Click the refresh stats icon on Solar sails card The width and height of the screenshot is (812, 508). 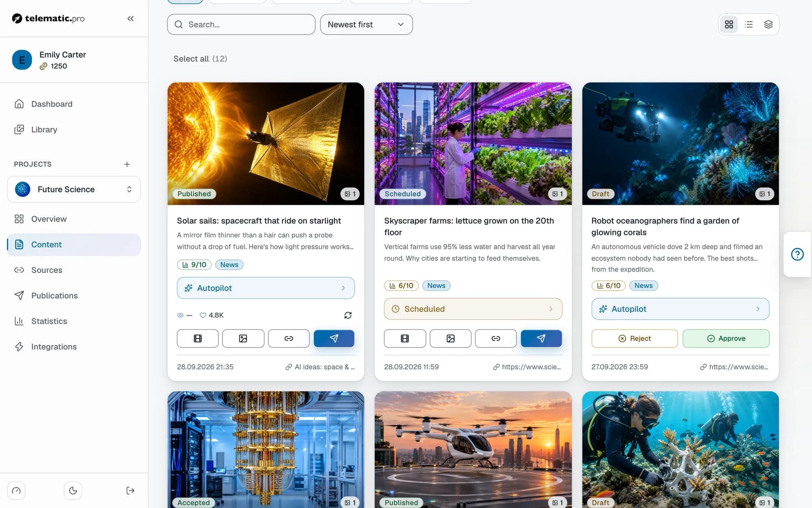(x=348, y=315)
